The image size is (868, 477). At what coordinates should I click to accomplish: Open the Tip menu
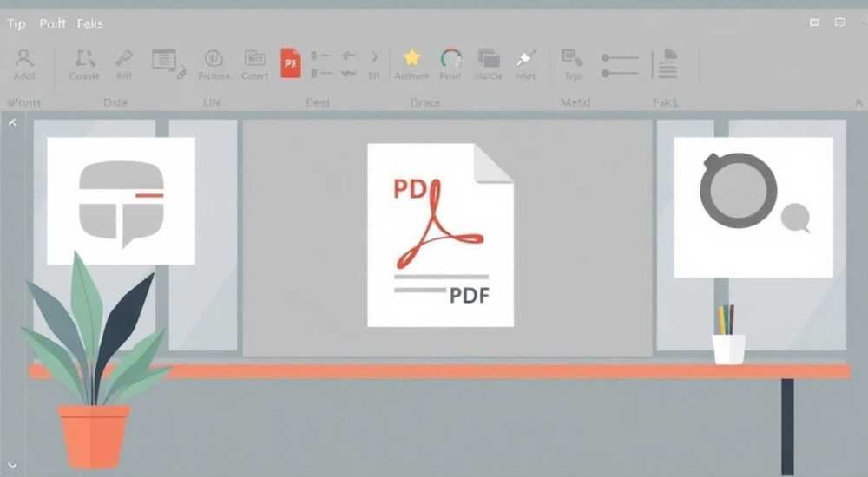tap(16, 23)
